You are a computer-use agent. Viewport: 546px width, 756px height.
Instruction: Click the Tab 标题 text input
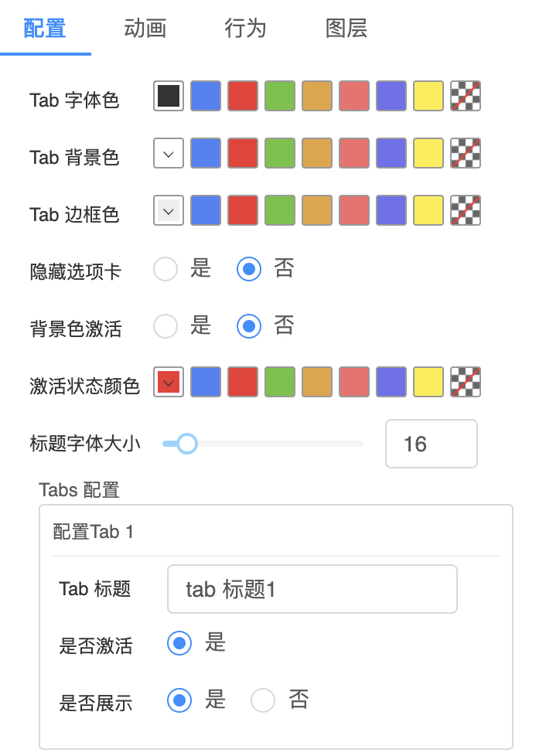click(312, 589)
